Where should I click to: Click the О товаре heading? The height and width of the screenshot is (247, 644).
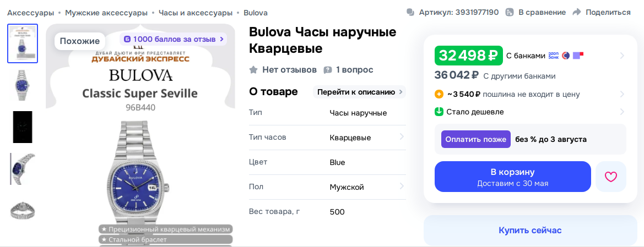coord(273,91)
